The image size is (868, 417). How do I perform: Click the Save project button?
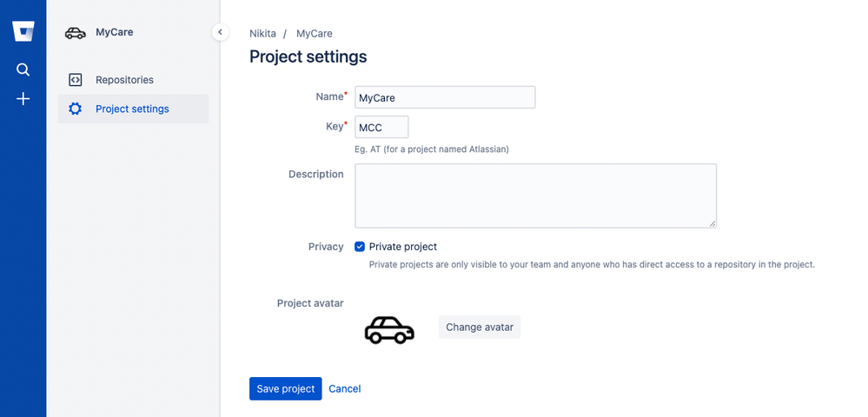(x=286, y=388)
